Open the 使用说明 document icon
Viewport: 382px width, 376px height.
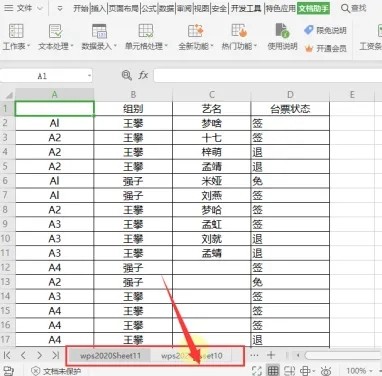(282, 31)
